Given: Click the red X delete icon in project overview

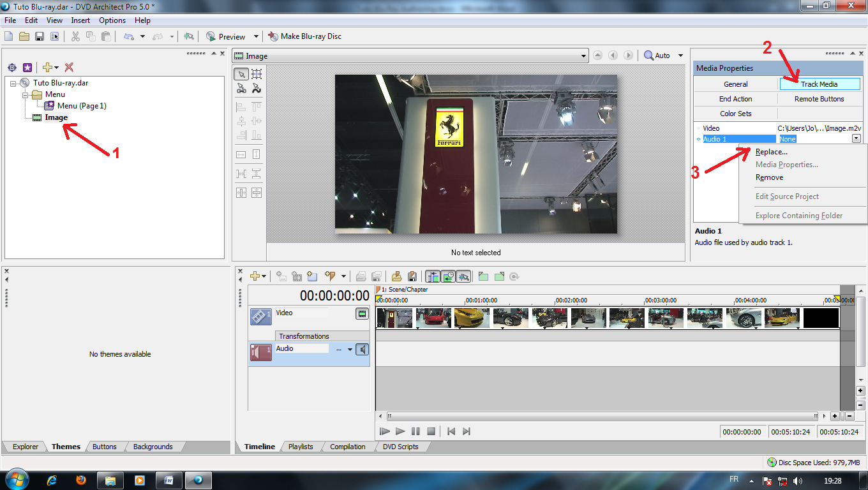Looking at the screenshot, I should pos(70,67).
